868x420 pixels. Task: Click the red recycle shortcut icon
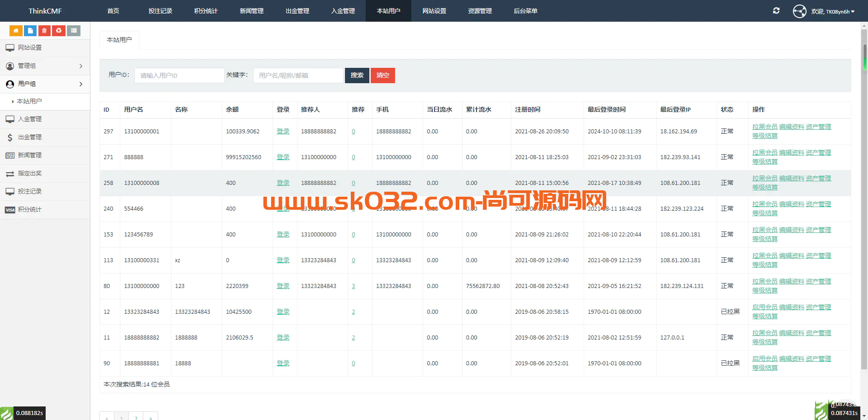(59, 31)
